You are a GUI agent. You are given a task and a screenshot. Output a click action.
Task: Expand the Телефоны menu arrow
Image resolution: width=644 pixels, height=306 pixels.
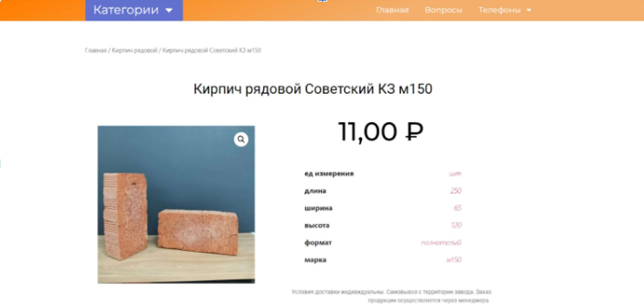click(529, 10)
